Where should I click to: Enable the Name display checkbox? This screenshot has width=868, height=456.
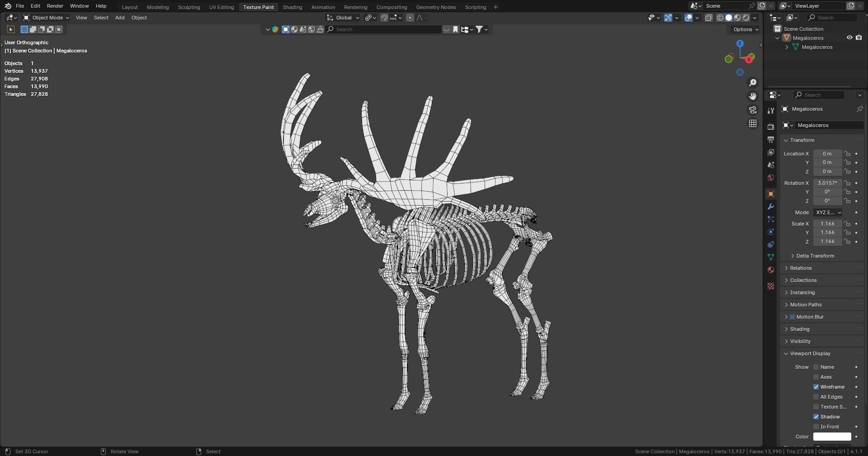[816, 367]
